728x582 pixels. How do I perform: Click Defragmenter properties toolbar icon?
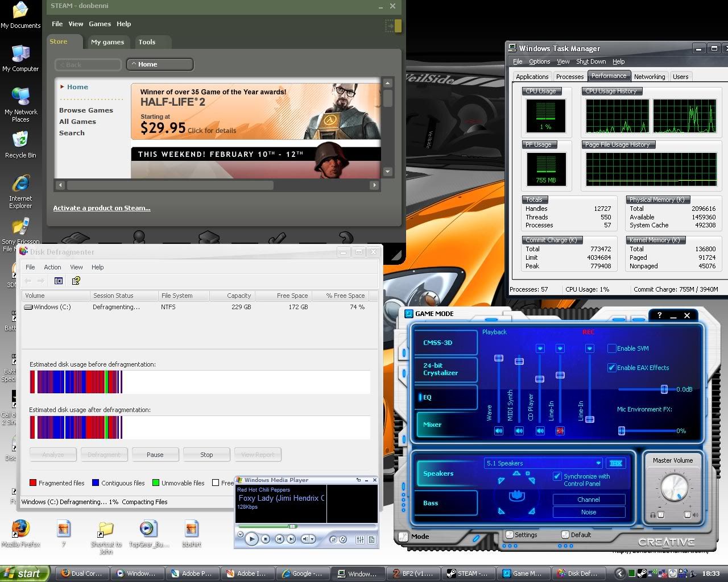coord(76,281)
